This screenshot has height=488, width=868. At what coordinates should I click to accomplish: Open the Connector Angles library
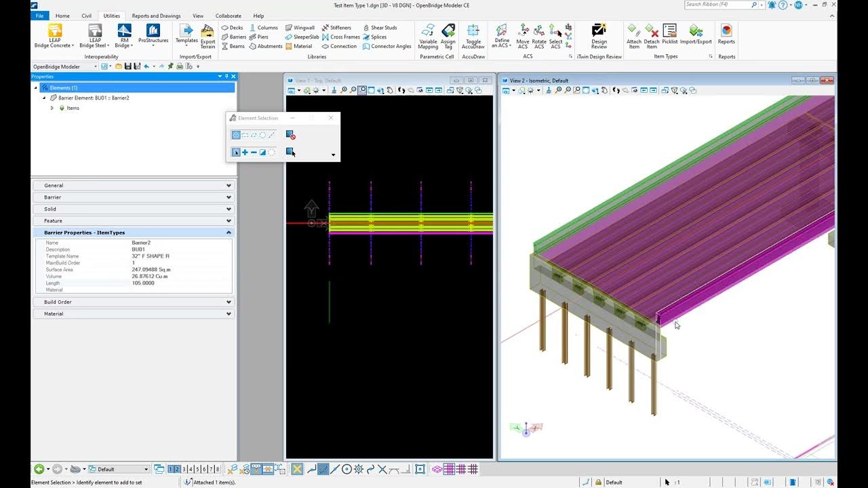(x=387, y=47)
